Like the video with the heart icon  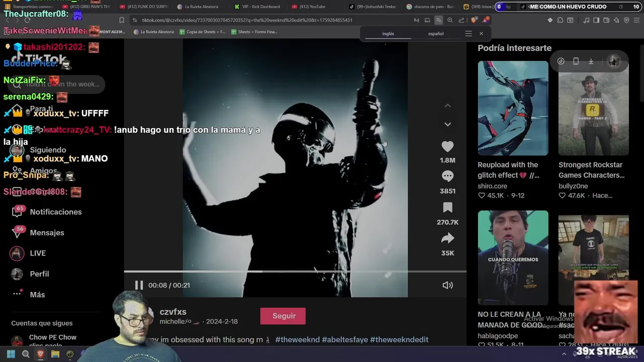point(447,146)
